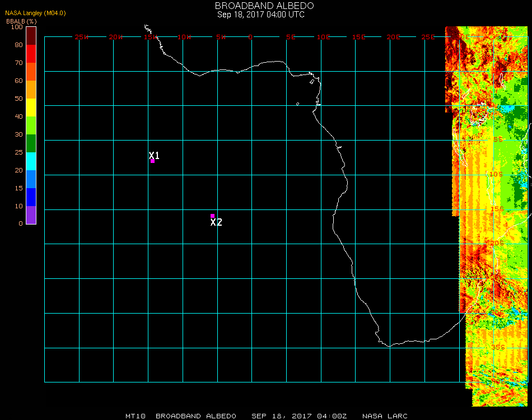Click the 'MT10' text in footer
This screenshot has width=532, height=420.
[x=136, y=416]
